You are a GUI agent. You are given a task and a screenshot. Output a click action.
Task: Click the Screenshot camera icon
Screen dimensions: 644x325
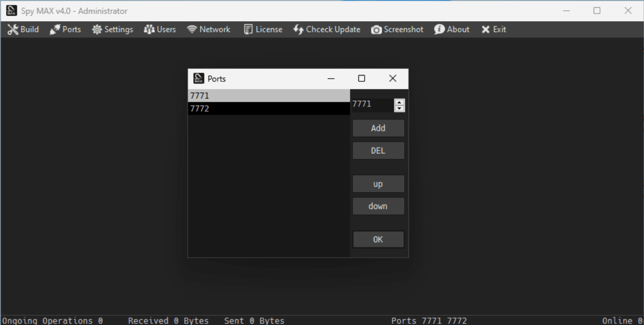click(x=376, y=30)
